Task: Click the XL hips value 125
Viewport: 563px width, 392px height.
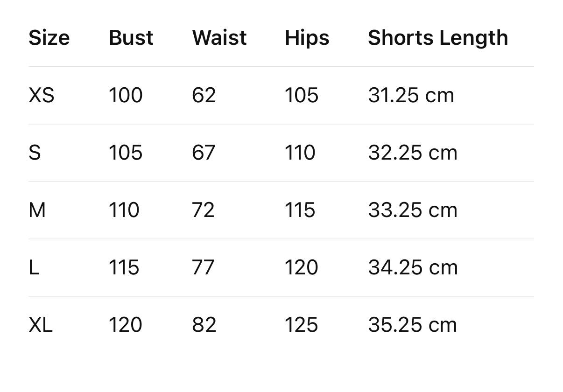Action: (301, 325)
